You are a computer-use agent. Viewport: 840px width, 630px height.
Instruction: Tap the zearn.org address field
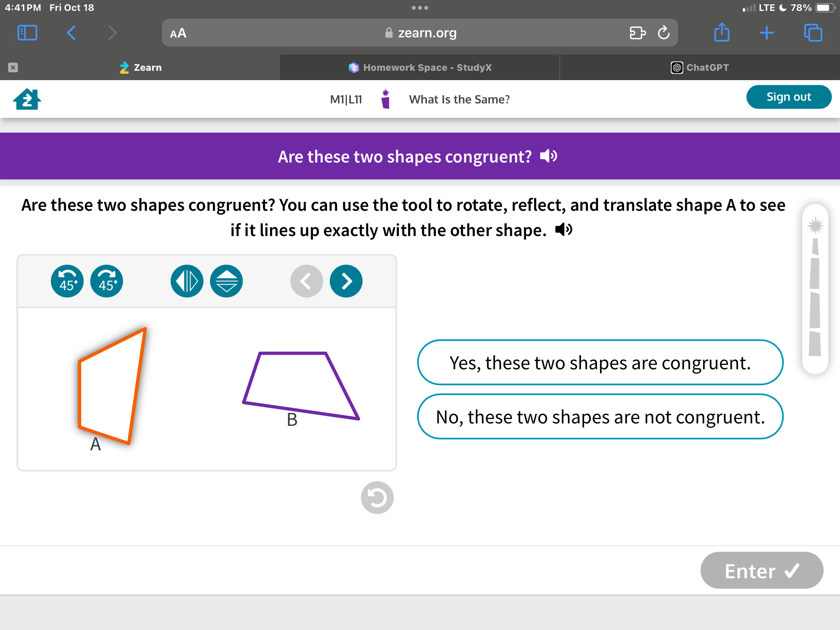click(x=420, y=33)
